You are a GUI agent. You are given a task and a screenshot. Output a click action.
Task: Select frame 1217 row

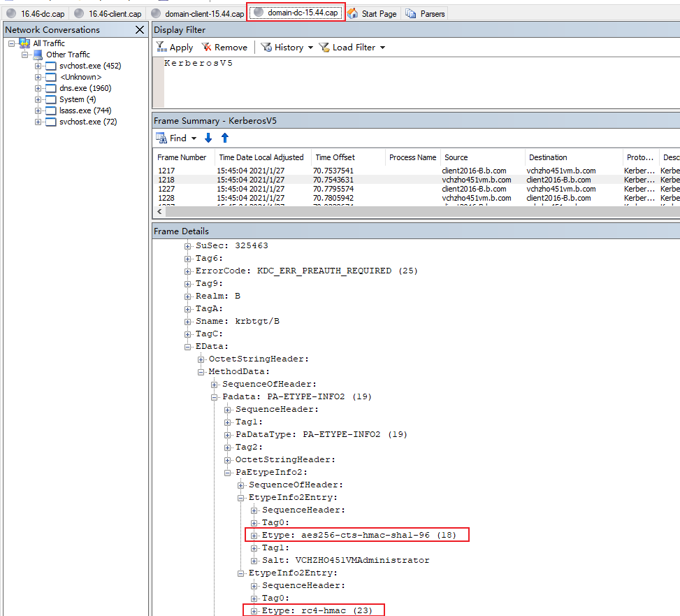pos(417,171)
